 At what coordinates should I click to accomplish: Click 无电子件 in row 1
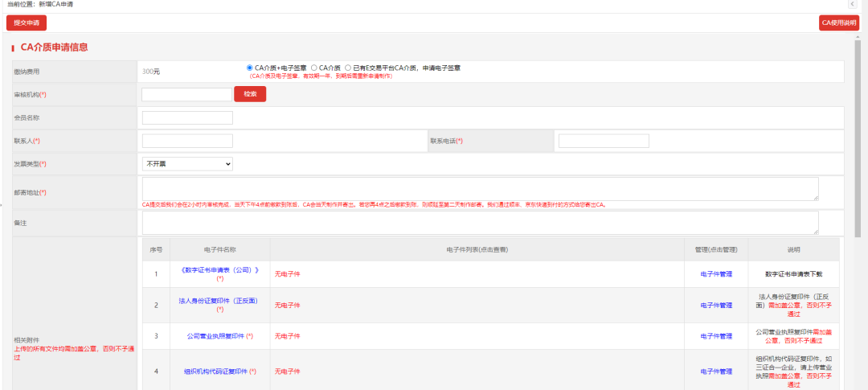click(287, 274)
